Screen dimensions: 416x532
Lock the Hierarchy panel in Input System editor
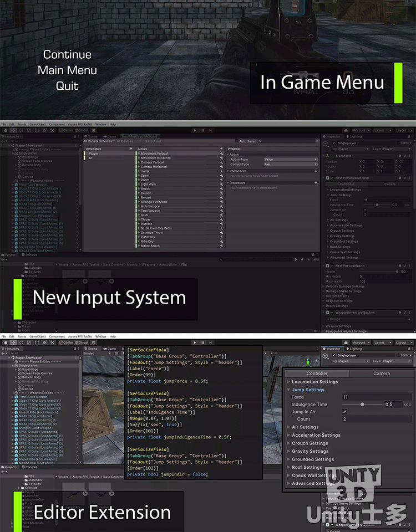tap(75, 136)
